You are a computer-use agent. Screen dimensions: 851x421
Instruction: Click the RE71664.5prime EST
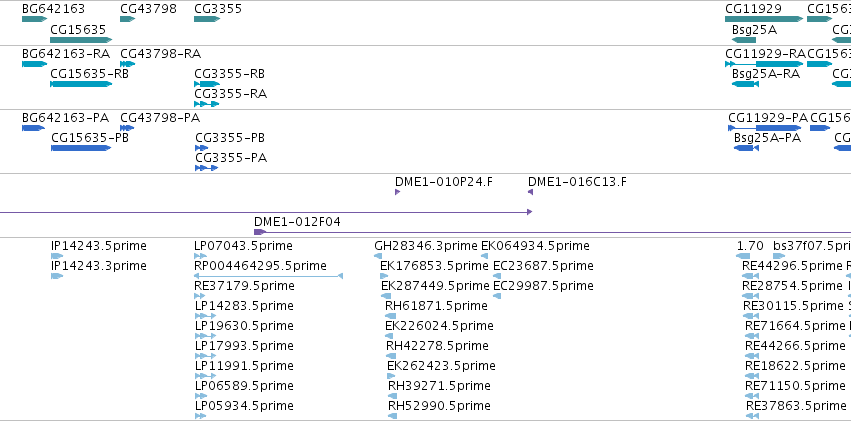pyautogui.click(x=752, y=336)
